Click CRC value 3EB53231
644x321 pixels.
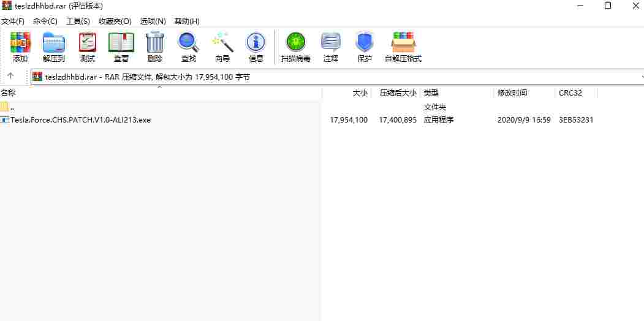(x=576, y=120)
